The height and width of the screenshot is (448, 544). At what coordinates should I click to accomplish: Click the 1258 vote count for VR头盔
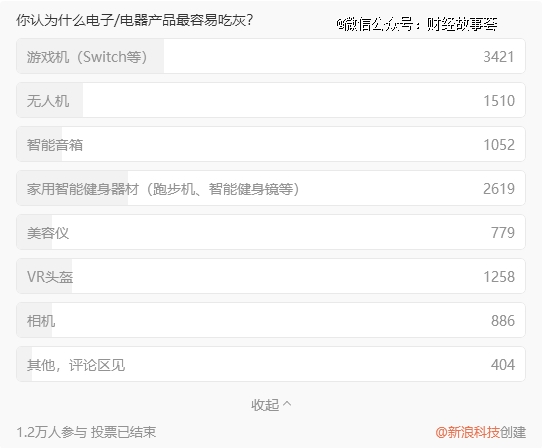click(499, 277)
